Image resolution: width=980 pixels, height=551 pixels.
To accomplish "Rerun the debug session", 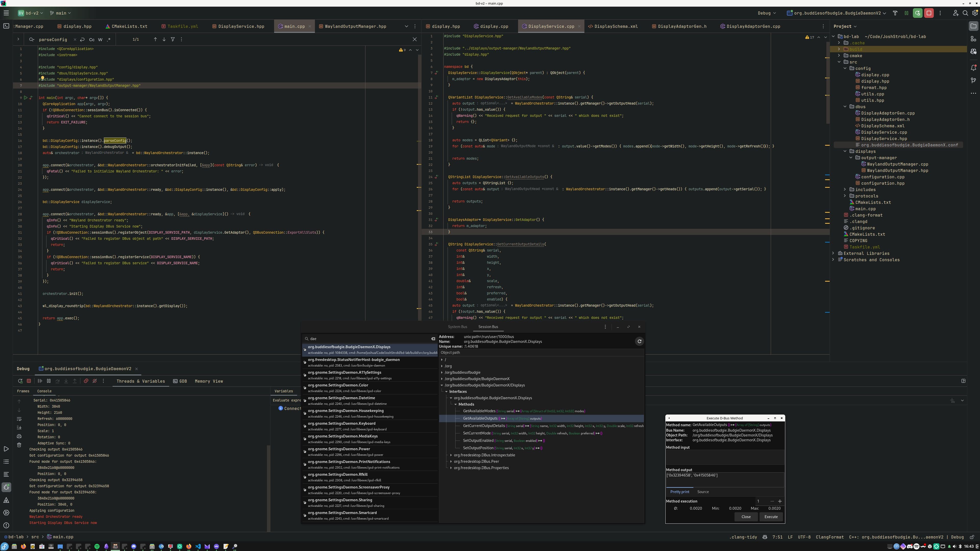I will tap(20, 381).
